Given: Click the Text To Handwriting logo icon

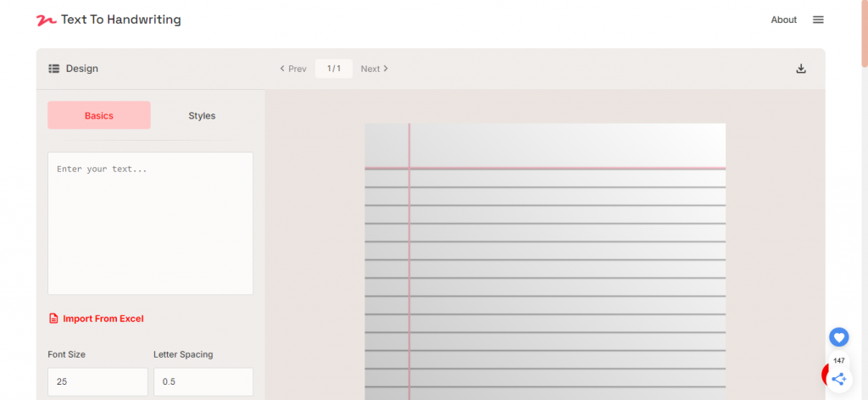Looking at the screenshot, I should click(47, 20).
